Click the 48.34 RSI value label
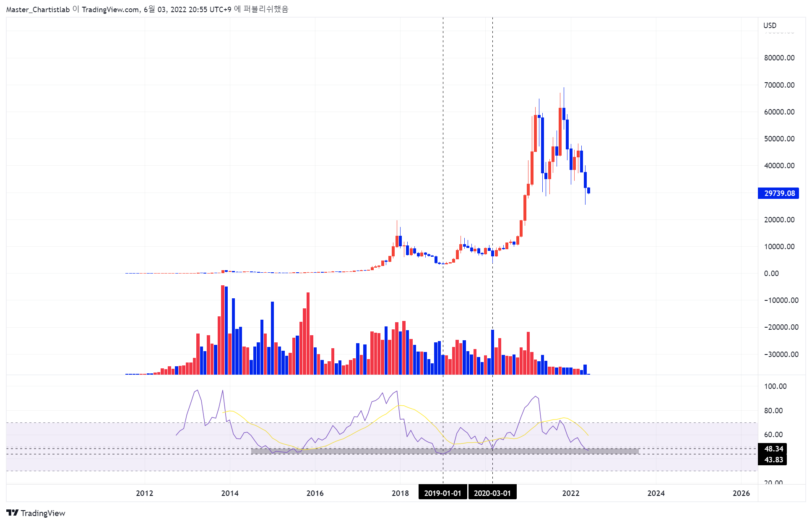This screenshot has width=812, height=524. [x=773, y=449]
